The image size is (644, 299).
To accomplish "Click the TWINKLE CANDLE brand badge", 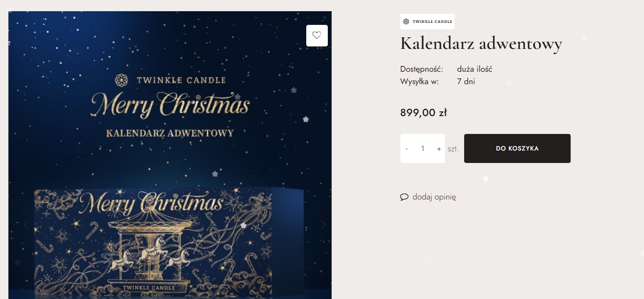I will coord(427,21).
